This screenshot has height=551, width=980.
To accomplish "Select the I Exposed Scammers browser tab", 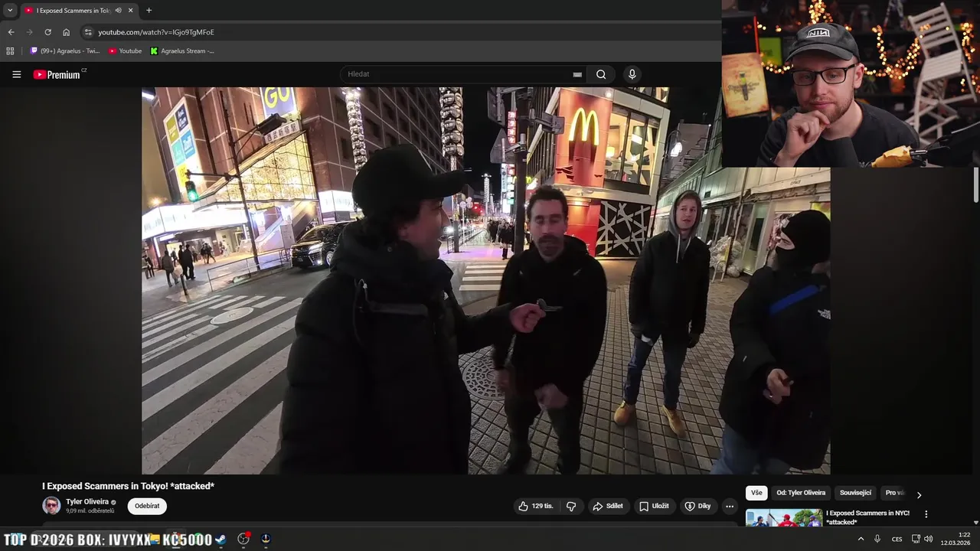I will click(79, 11).
